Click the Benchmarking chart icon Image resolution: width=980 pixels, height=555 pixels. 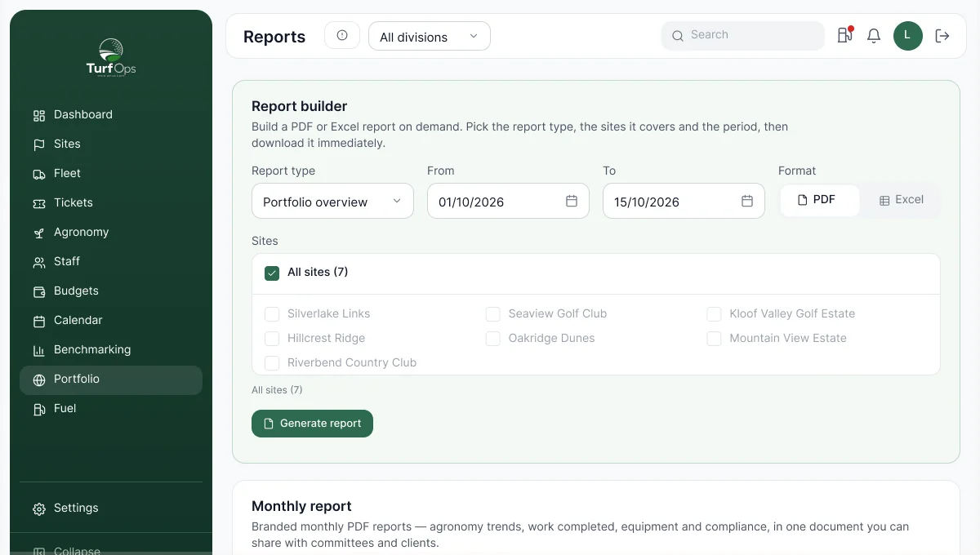tap(39, 350)
